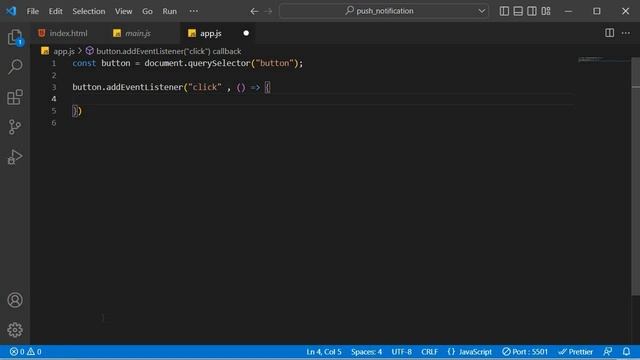Image resolution: width=640 pixels, height=360 pixels.
Task: Click the Prettier status bar item
Action: pos(576,351)
